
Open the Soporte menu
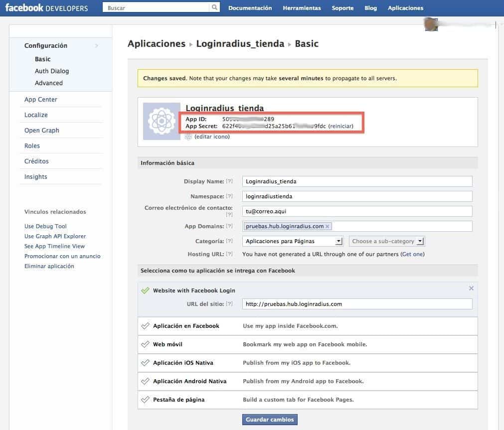coord(342,8)
